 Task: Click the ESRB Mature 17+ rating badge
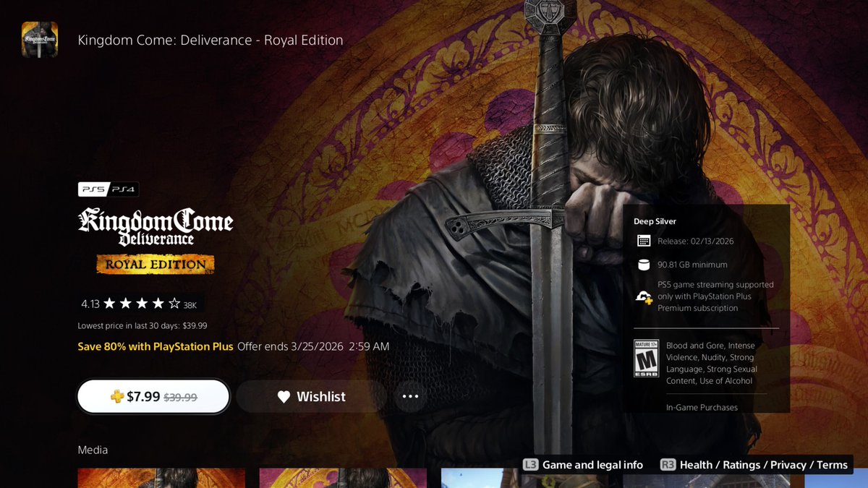pyautogui.click(x=646, y=359)
